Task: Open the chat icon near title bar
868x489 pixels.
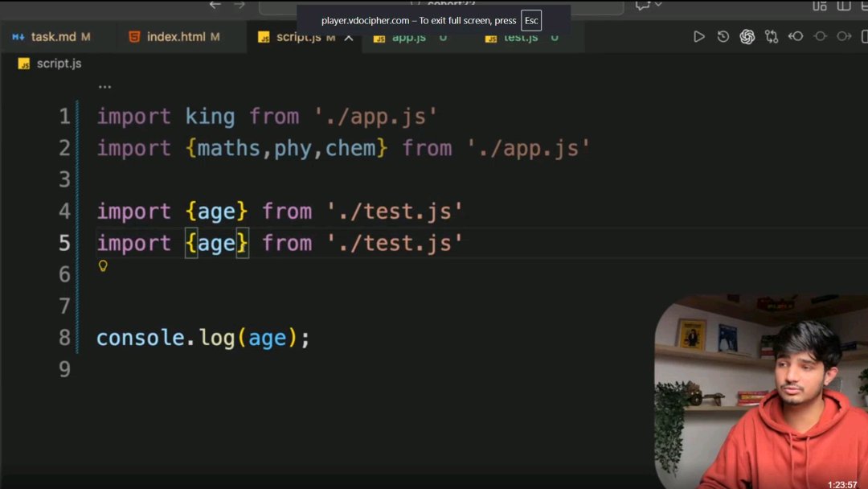Action: 642,5
